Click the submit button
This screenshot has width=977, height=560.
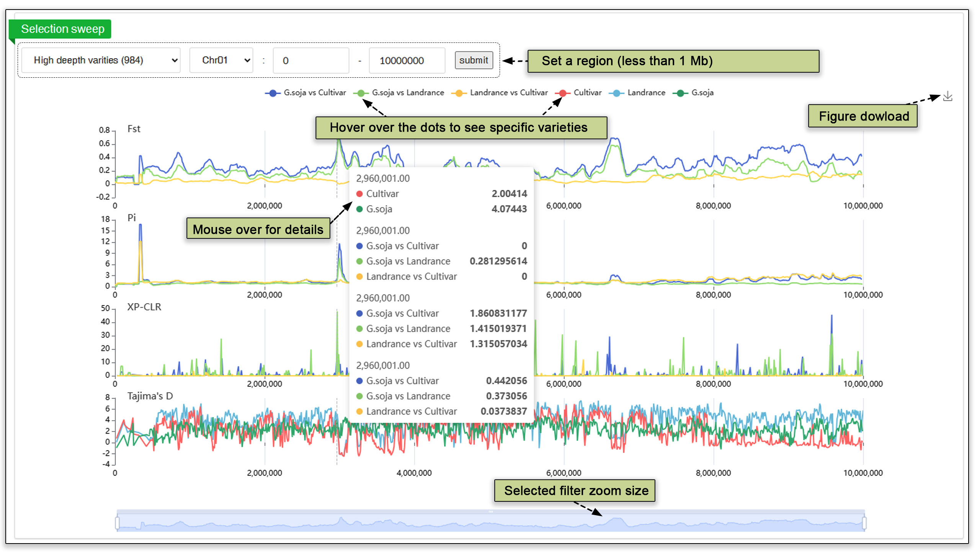click(474, 60)
